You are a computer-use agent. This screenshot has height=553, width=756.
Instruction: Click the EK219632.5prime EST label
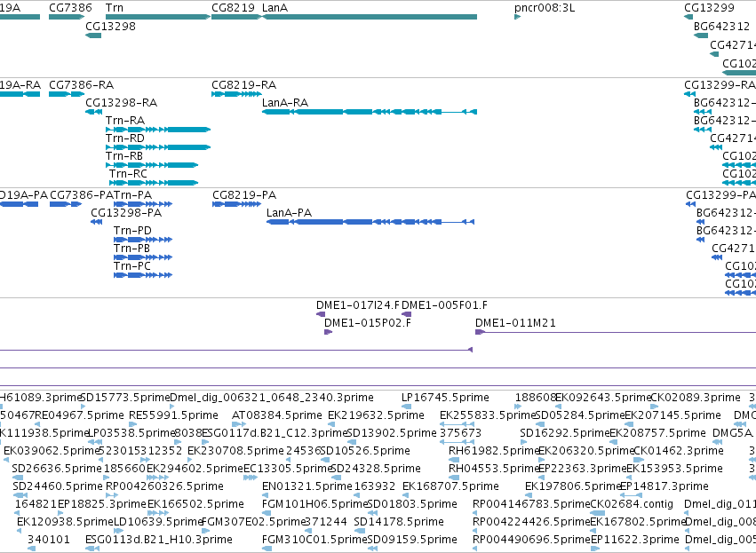pos(376,415)
